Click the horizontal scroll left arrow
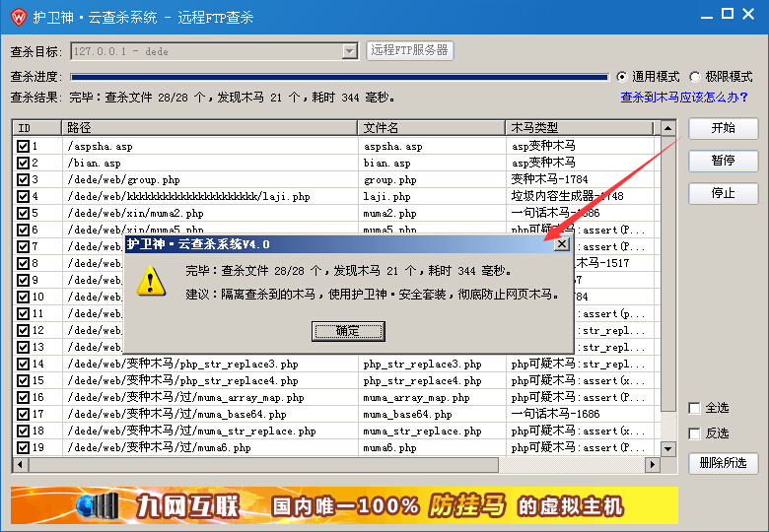The width and height of the screenshot is (769, 532). pyautogui.click(x=20, y=464)
